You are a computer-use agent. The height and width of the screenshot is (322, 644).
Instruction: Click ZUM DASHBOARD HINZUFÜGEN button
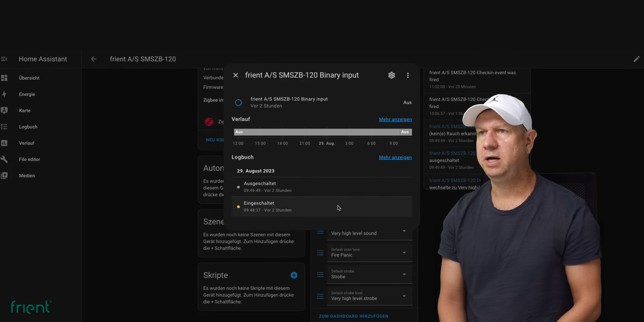click(x=354, y=316)
